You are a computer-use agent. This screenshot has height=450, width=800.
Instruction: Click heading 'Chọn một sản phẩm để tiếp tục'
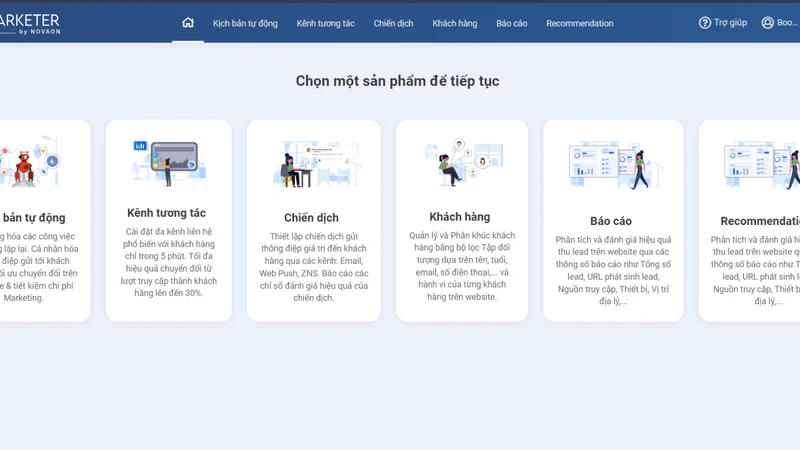click(397, 81)
